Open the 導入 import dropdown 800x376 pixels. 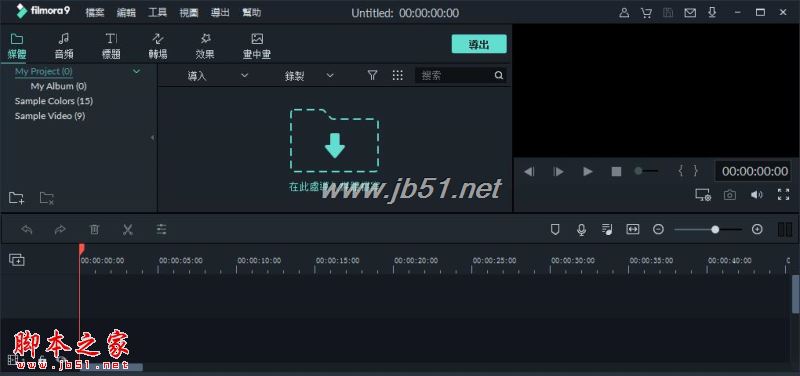(x=218, y=76)
